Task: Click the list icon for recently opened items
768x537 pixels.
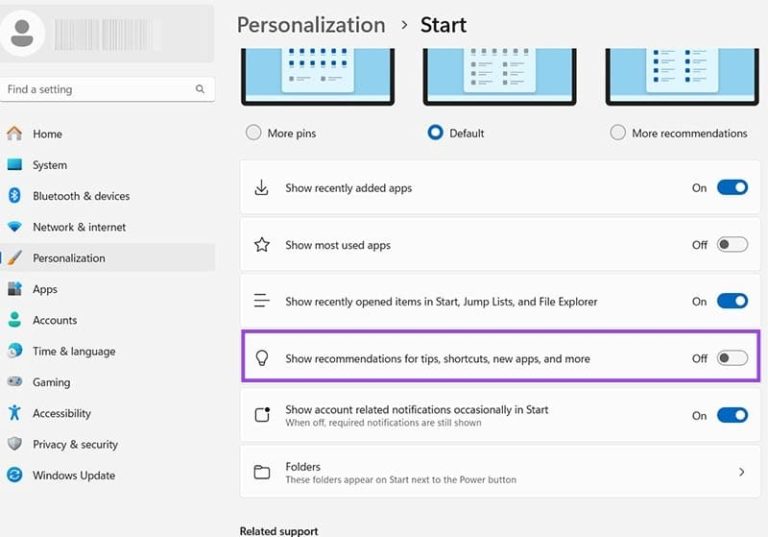Action: coord(262,301)
